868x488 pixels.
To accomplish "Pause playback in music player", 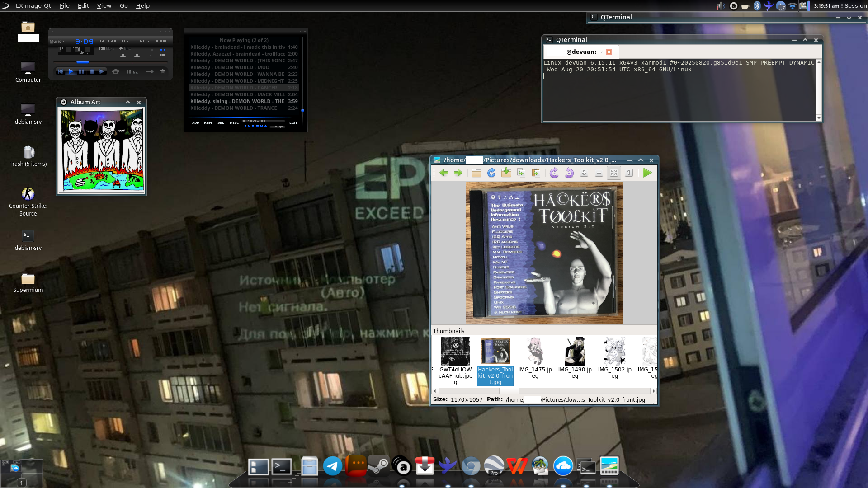I will tap(81, 71).
